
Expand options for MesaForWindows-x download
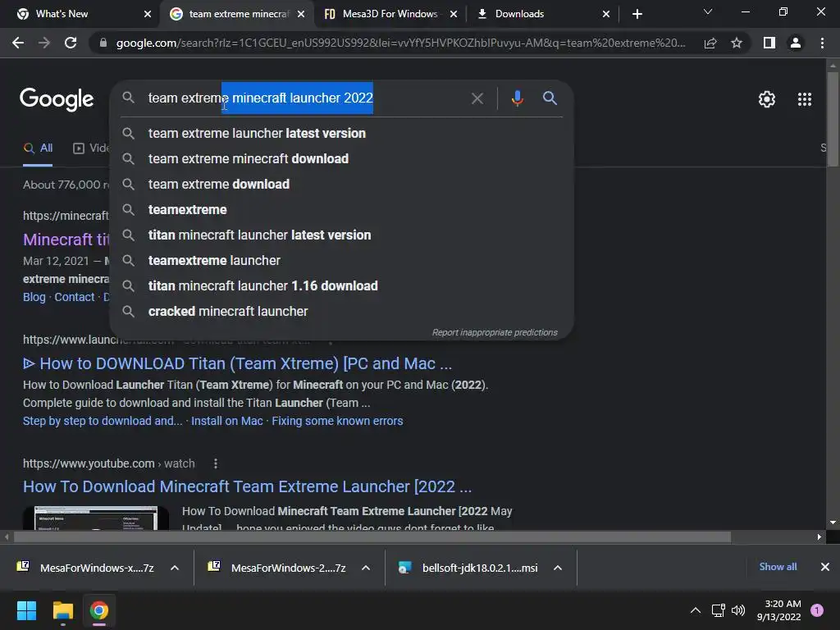pos(175,568)
